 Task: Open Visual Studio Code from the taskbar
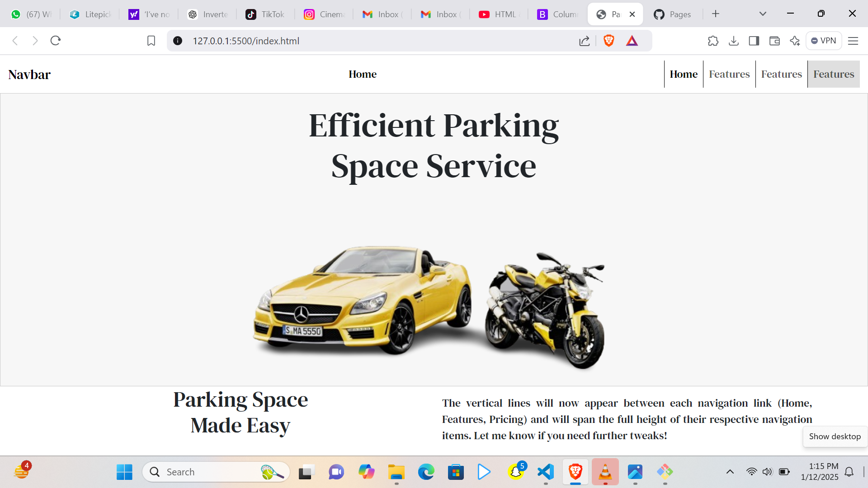pyautogui.click(x=546, y=472)
